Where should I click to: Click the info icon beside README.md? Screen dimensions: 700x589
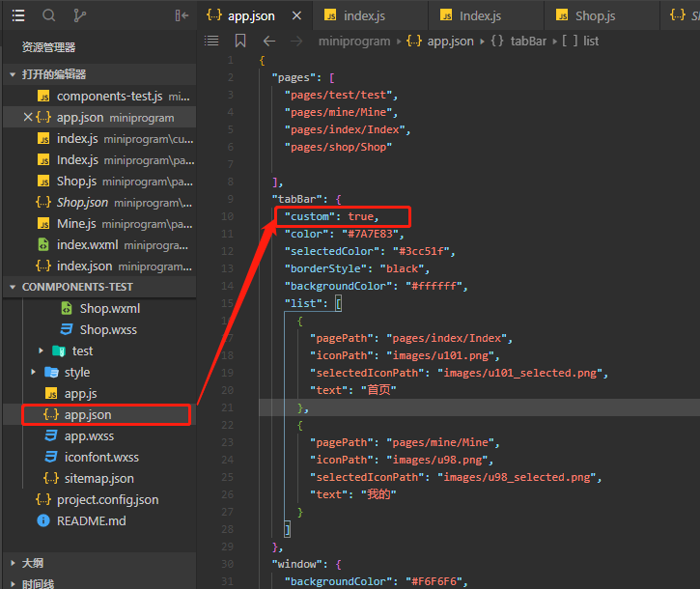pyautogui.click(x=43, y=520)
